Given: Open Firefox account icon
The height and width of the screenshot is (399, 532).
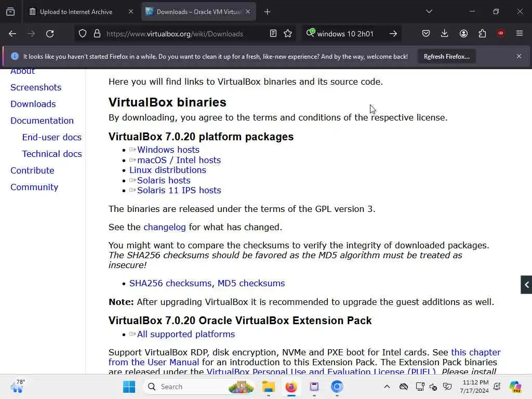Looking at the screenshot, I should click(463, 33).
